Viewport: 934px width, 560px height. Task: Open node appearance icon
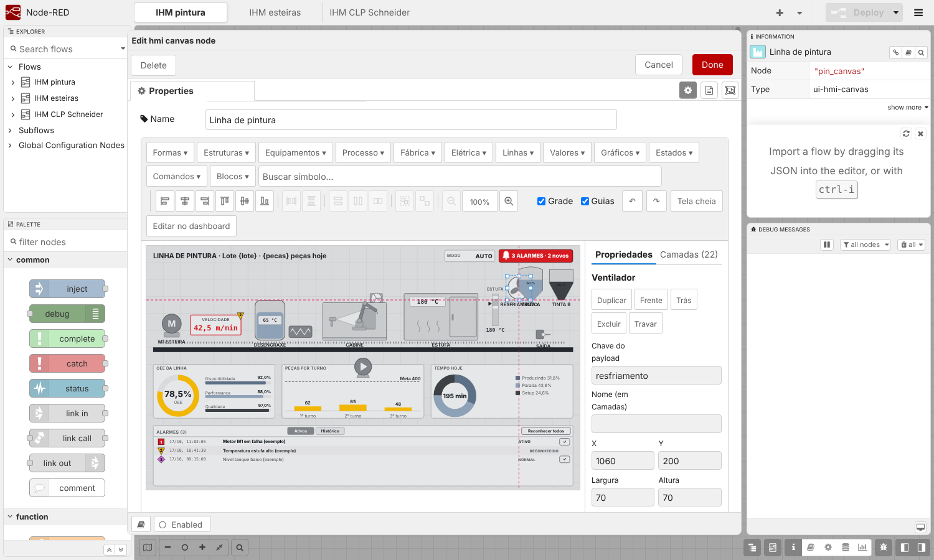pyautogui.click(x=730, y=90)
